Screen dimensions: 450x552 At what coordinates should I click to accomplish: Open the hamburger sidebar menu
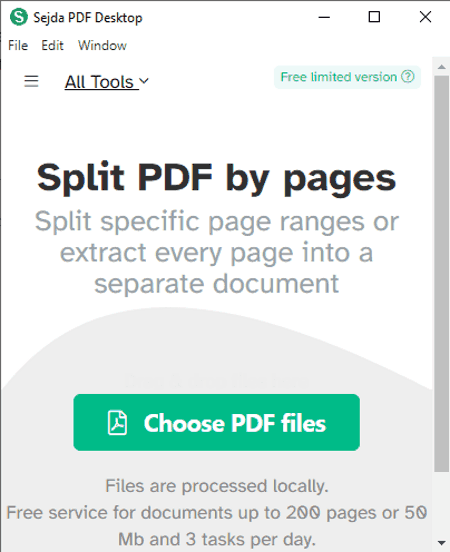point(31,81)
